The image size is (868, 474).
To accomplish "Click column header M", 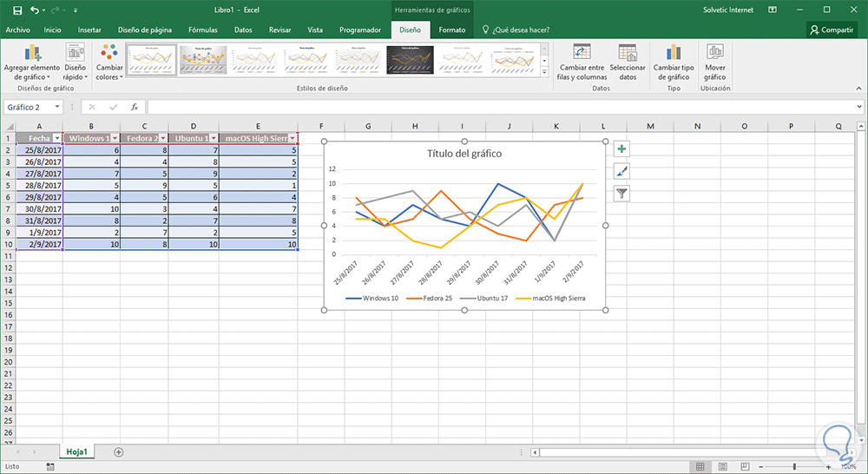I will (650, 126).
